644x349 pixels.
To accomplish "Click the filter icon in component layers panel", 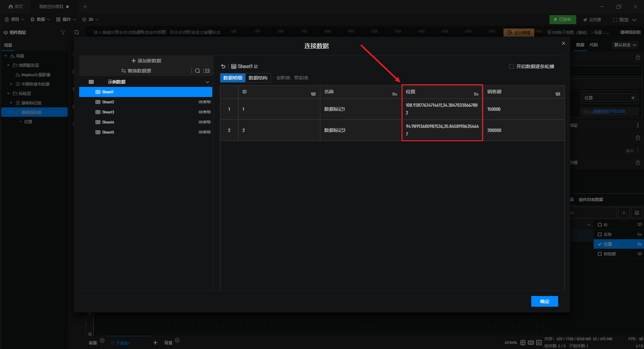I will click(x=63, y=33).
